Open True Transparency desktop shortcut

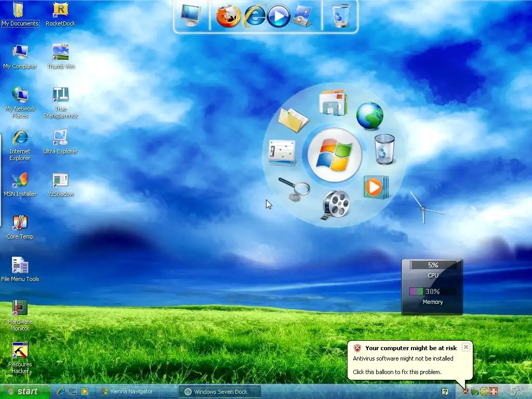click(x=60, y=102)
